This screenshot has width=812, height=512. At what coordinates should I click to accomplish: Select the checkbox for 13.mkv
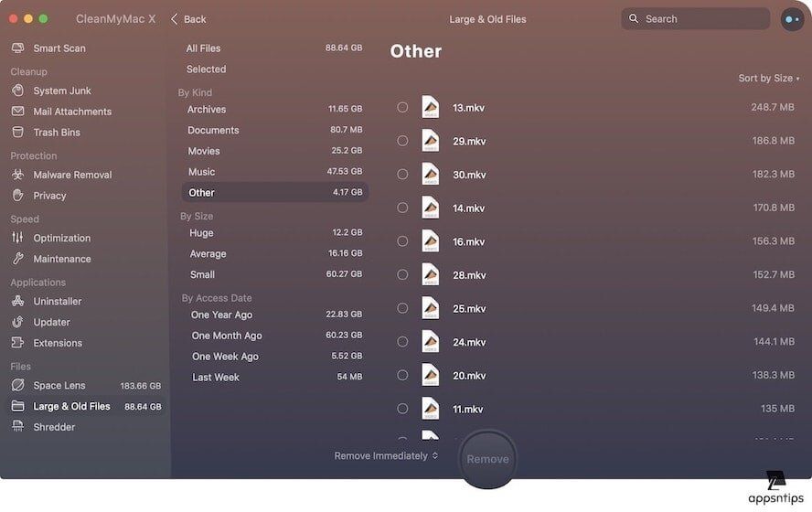(x=402, y=107)
